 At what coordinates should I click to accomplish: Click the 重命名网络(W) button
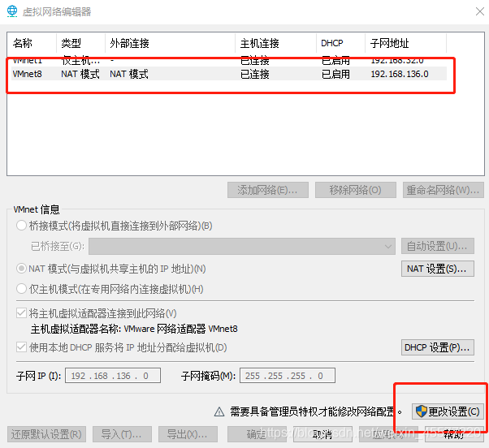coord(444,190)
